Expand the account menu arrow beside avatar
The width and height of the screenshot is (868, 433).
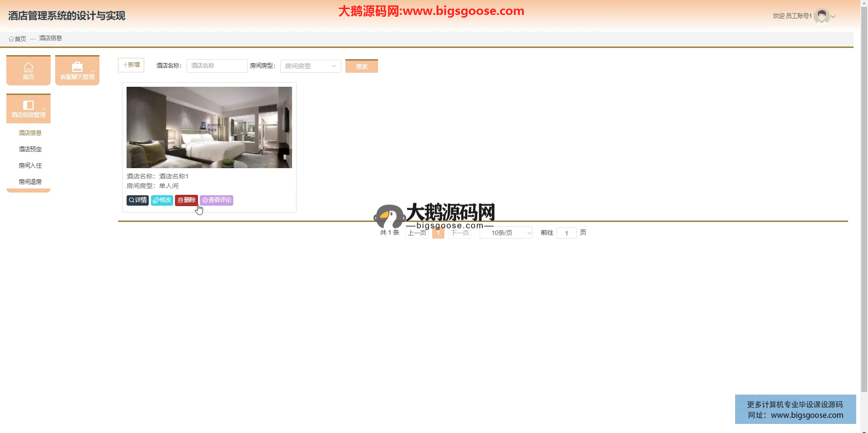833,16
